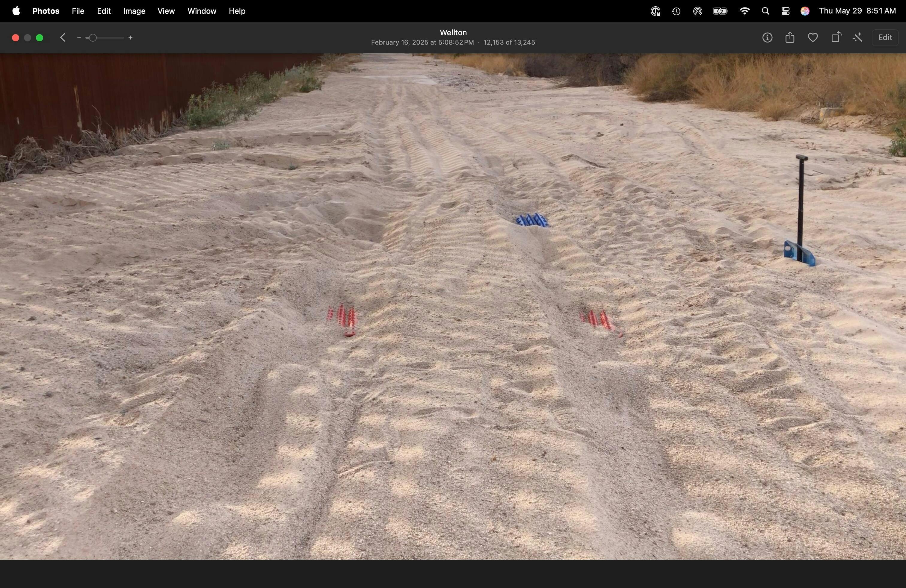Open Control Center icon
The image size is (906, 588).
coord(785,11)
